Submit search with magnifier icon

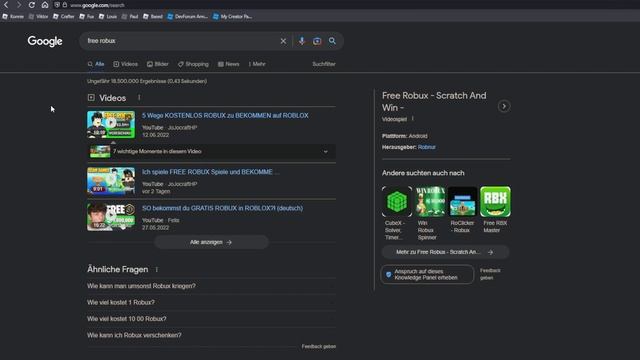333,41
